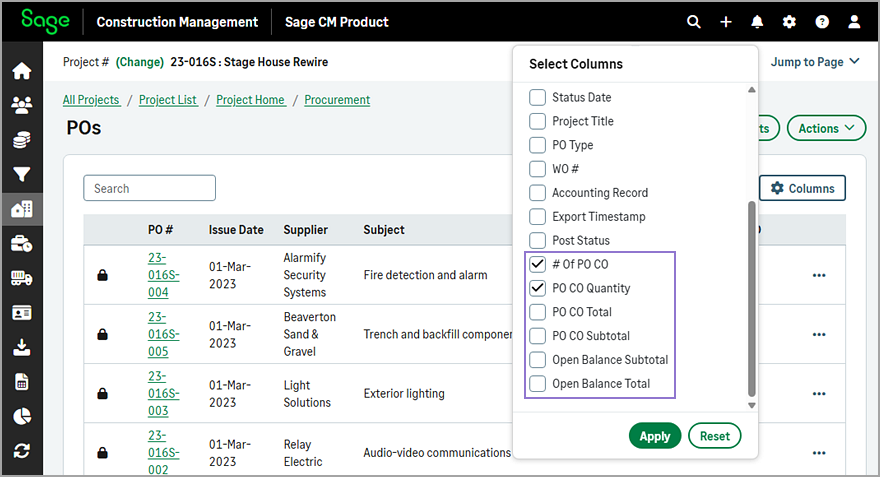Open calculator sheet icon in sidebar
Screen dimensions: 880x477
[22, 382]
